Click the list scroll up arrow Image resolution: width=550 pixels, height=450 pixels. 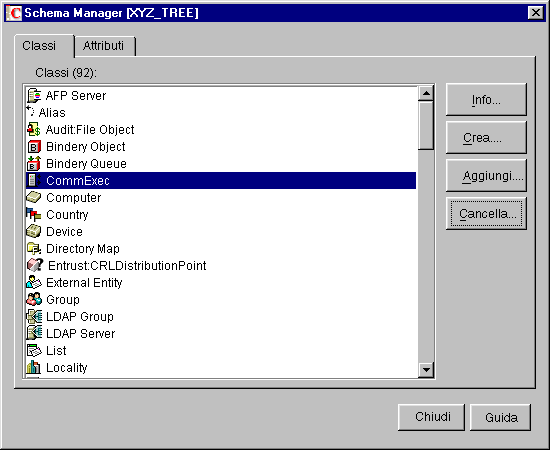click(426, 93)
